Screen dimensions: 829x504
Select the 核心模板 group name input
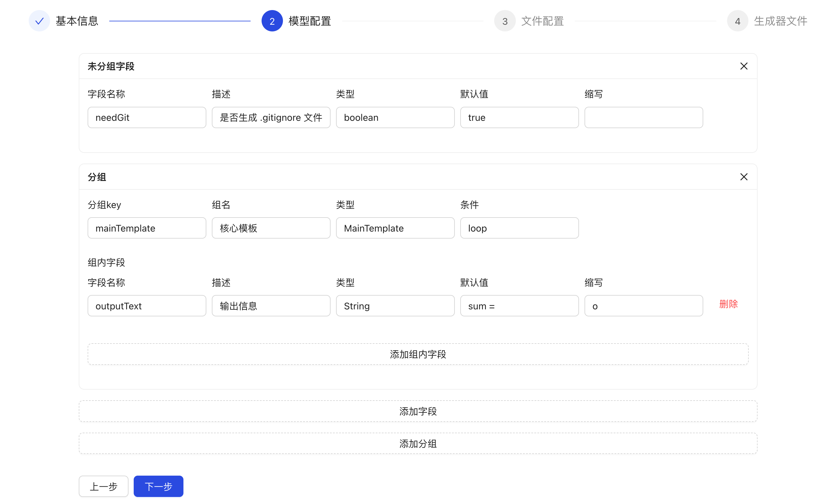(x=271, y=228)
